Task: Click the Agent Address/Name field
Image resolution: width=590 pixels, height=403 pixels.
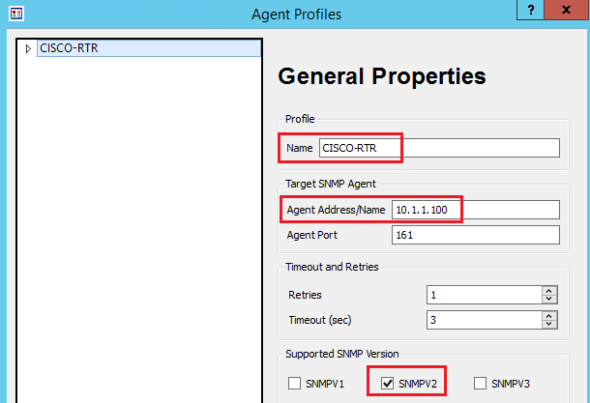Action: pyautogui.click(x=476, y=210)
